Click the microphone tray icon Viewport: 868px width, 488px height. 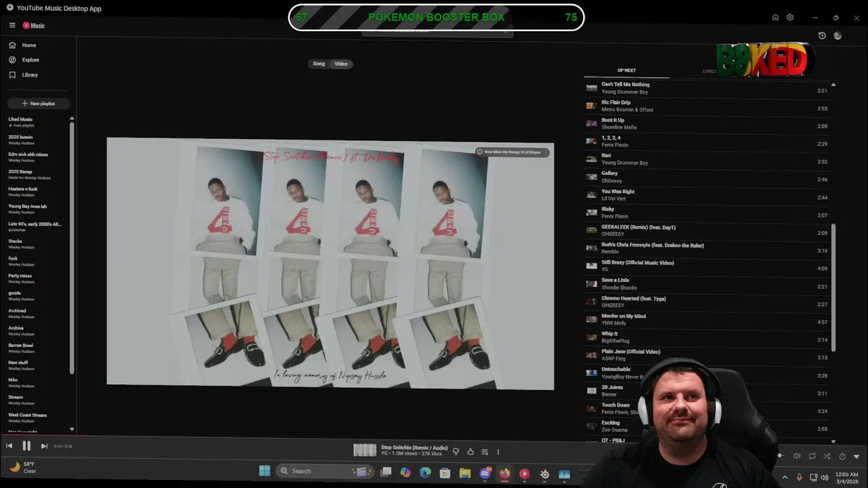(x=800, y=477)
